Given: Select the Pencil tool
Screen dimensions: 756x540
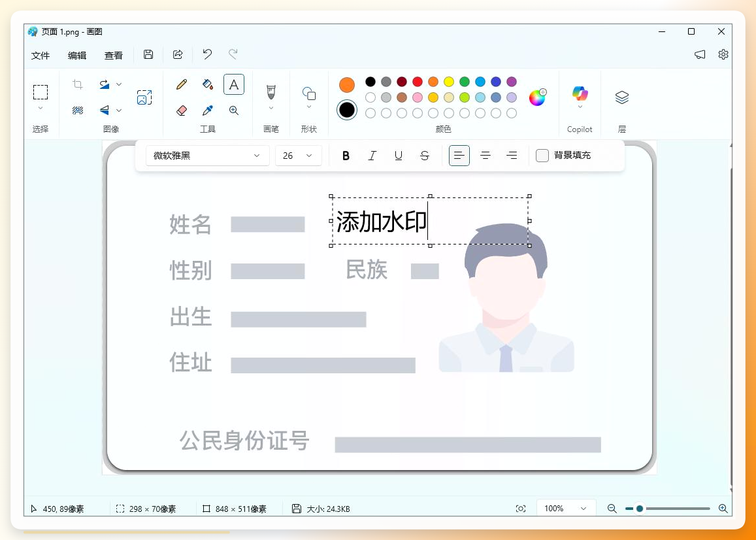Looking at the screenshot, I should click(182, 84).
